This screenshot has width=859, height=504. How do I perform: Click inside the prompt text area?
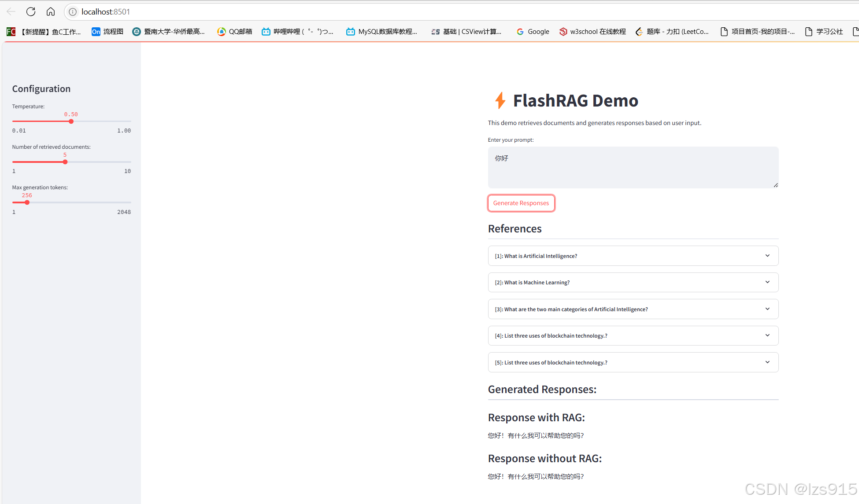pyautogui.click(x=633, y=167)
